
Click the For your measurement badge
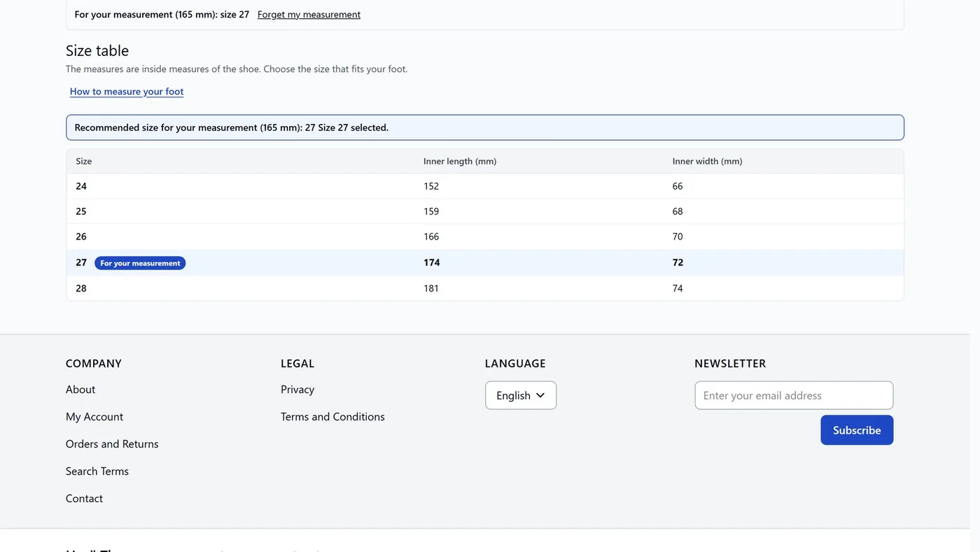click(140, 263)
